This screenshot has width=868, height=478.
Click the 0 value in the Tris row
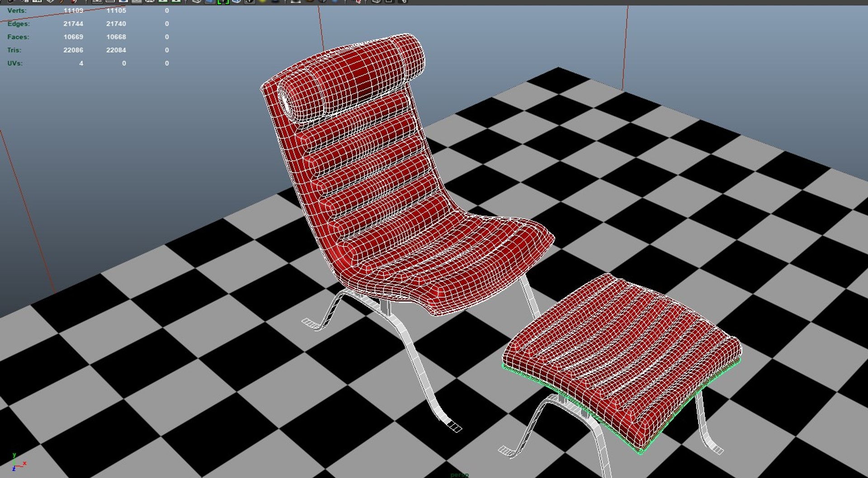167,50
